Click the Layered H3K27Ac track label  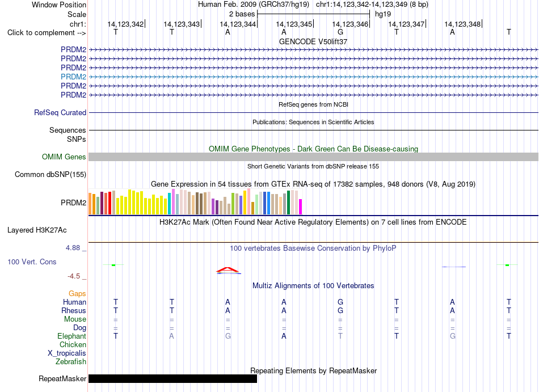[37, 230]
